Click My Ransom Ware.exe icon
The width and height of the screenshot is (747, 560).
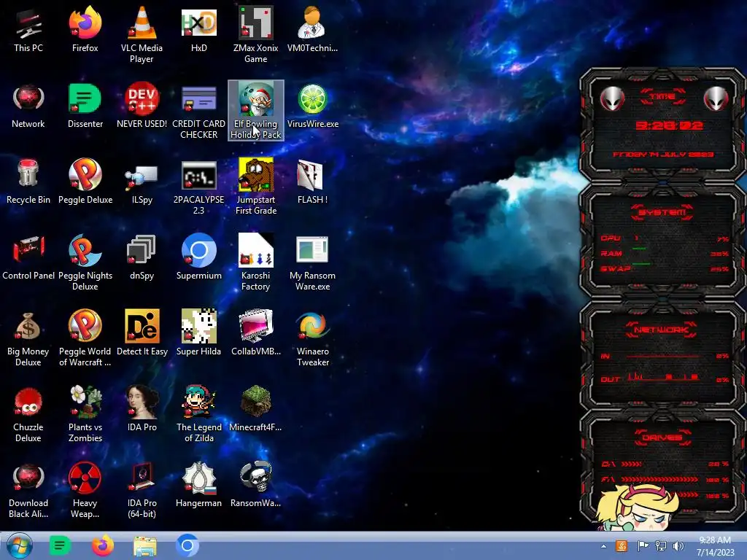pos(312,262)
